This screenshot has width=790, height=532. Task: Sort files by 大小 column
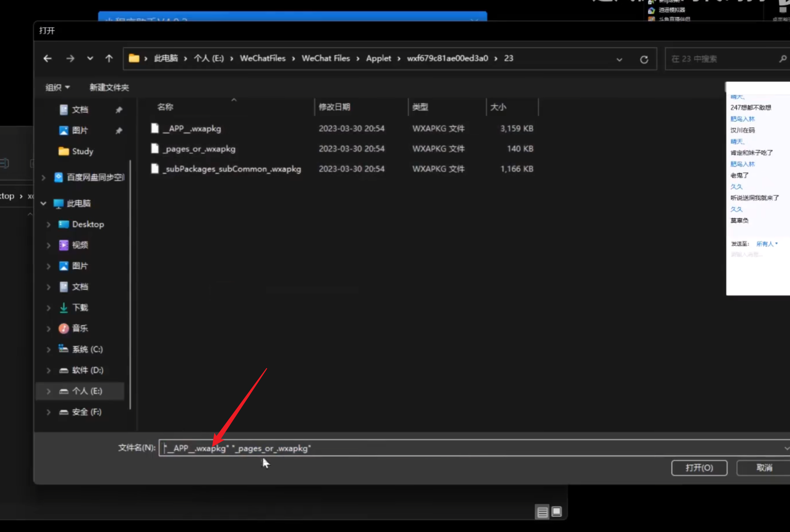pos(498,107)
